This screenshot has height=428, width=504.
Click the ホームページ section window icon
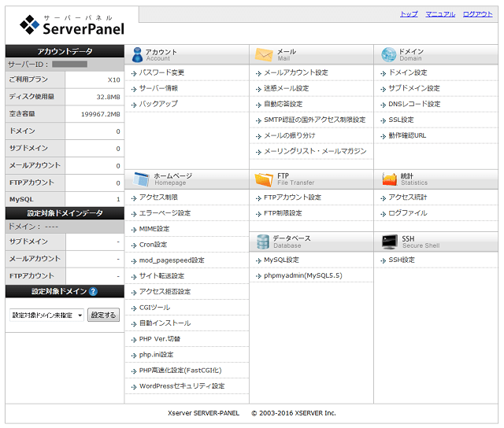(x=141, y=179)
